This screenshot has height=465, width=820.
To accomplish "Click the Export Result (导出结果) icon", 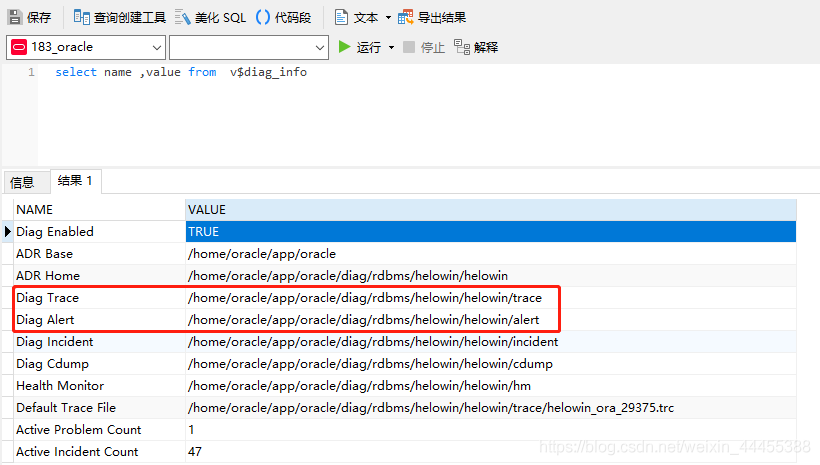I will click(x=405, y=17).
